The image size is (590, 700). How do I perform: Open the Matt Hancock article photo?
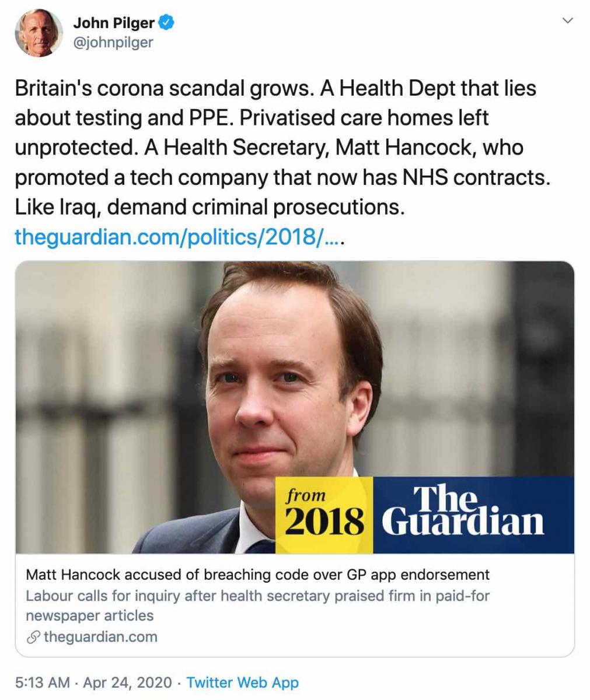click(233, 379)
